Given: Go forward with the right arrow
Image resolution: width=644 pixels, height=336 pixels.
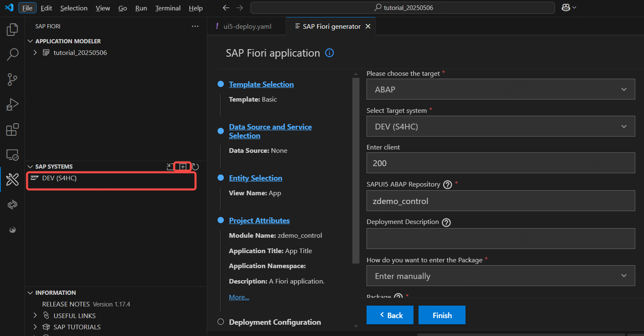Looking at the screenshot, I should (x=240, y=7).
